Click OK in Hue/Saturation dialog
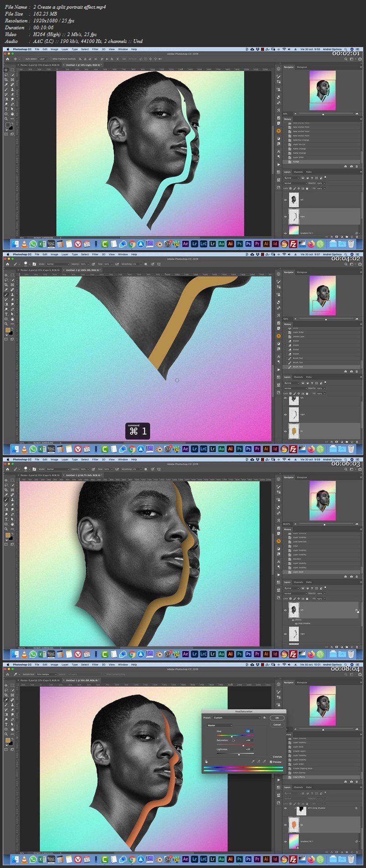Viewport: 366px width, 868px height. point(277,718)
